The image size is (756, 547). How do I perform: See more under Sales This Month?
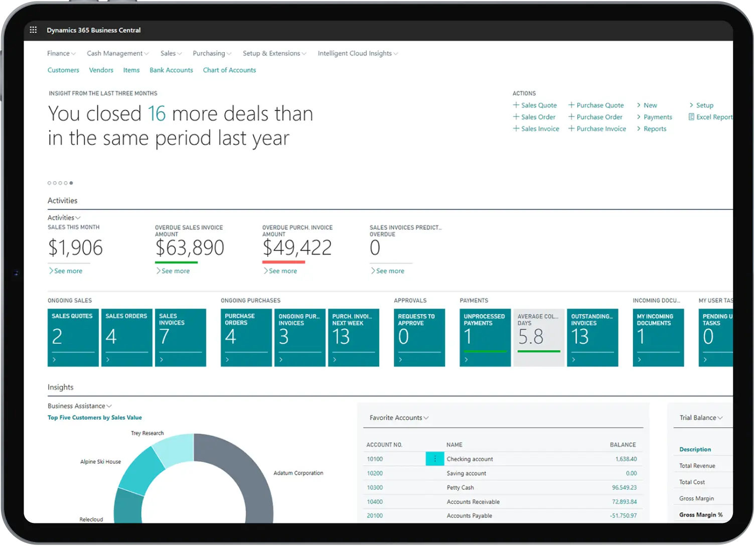pos(66,271)
